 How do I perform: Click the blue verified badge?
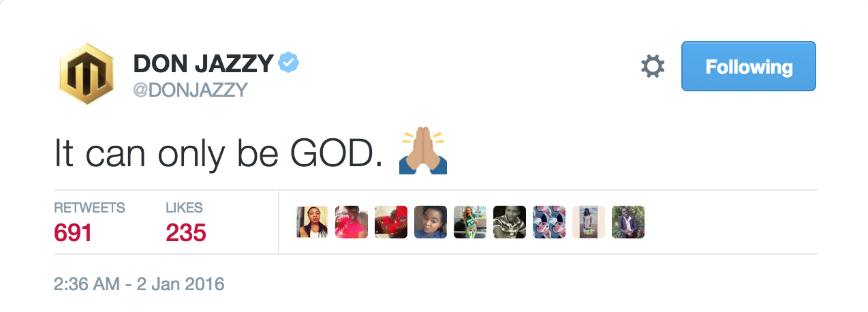pos(289,63)
